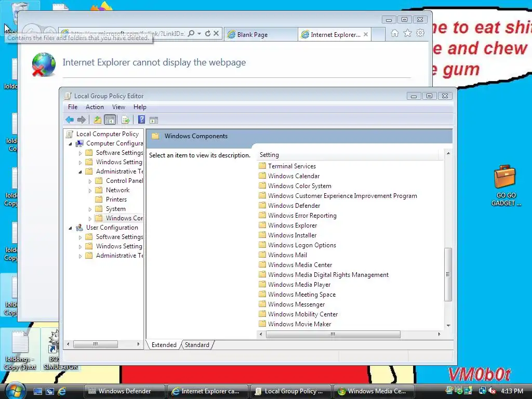This screenshot has height=399, width=532.
Task: Expand the Windows Components tree node
Action: coord(90,219)
